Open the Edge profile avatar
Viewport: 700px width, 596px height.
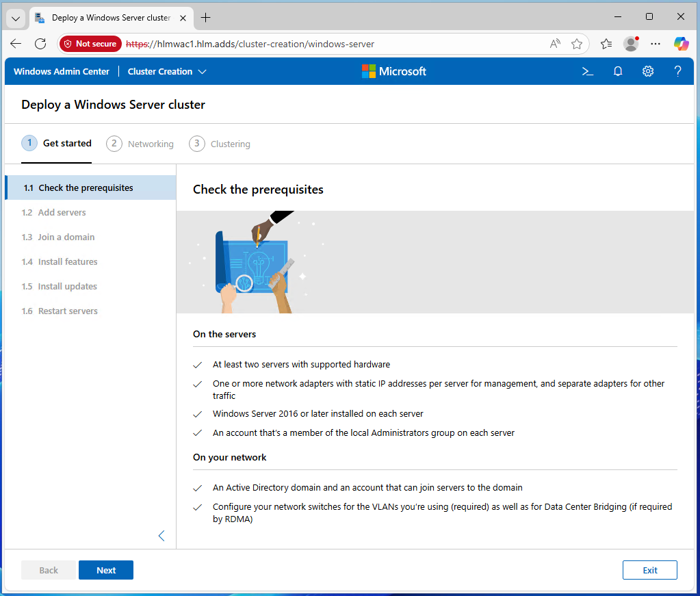pyautogui.click(x=630, y=44)
